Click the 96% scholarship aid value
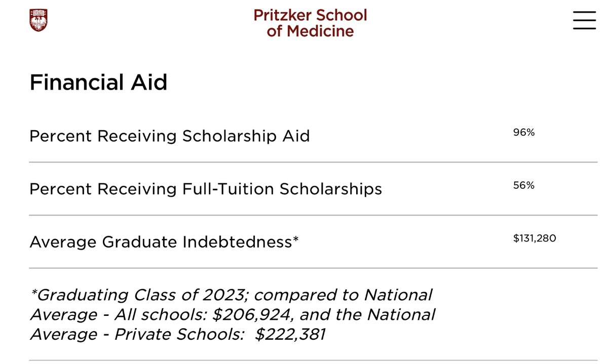 [524, 133]
